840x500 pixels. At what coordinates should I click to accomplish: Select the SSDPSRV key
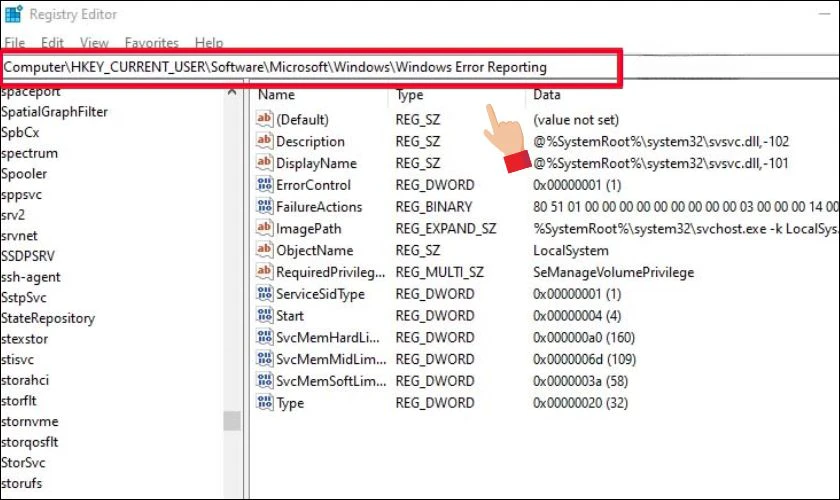coord(28,257)
